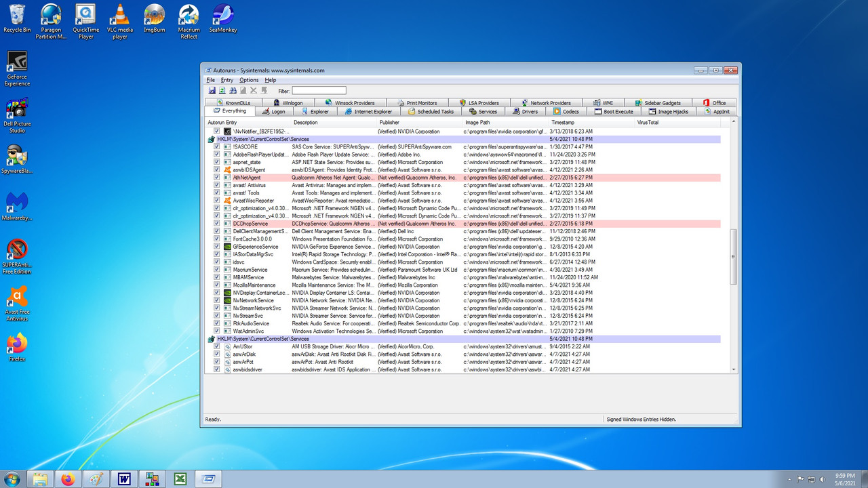Screen dimensions: 868x488
Task: Select Macrium Reflect desktop icon
Action: pyautogui.click(x=189, y=22)
